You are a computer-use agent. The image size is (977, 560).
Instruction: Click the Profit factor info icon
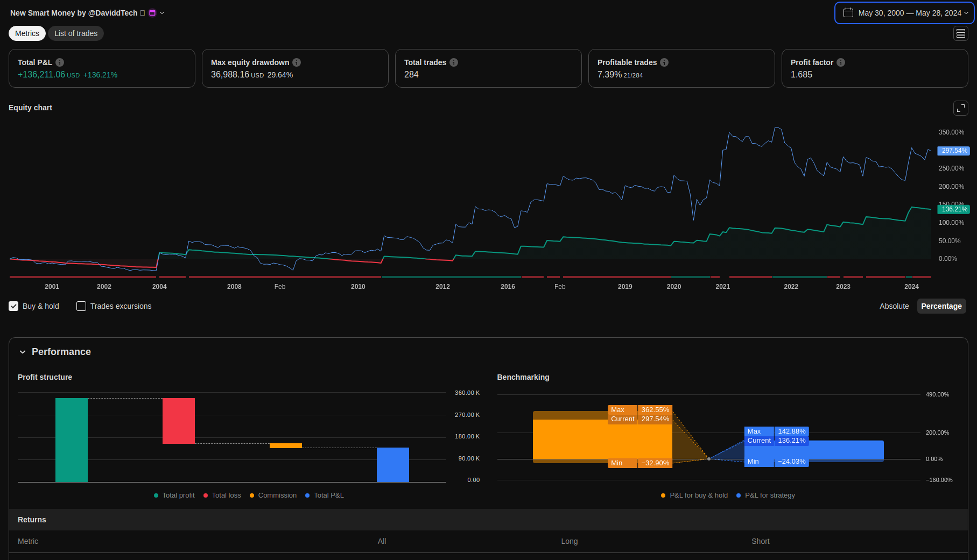(841, 62)
